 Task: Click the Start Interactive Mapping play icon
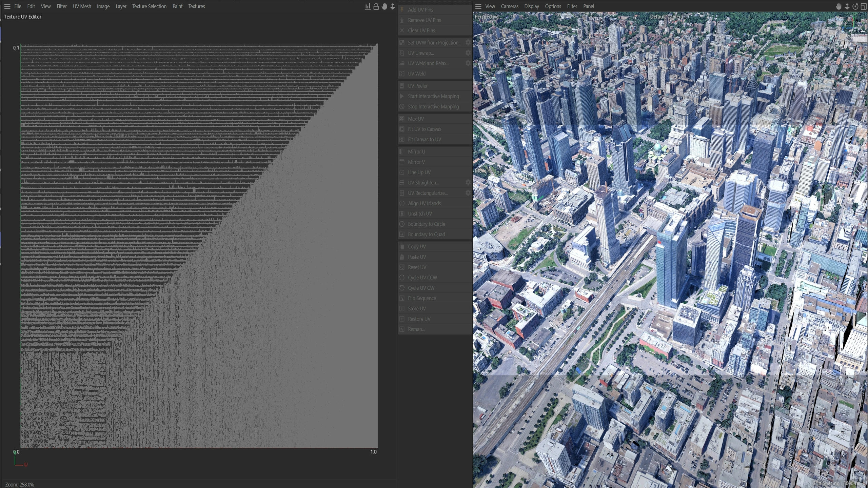402,96
